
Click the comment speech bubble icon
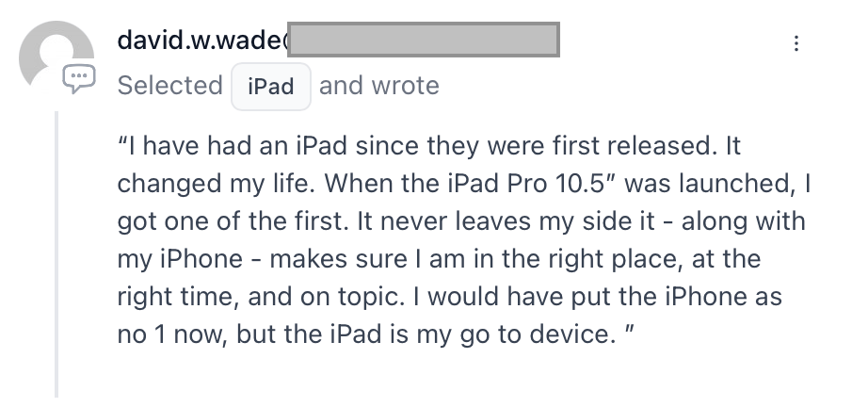coord(78,78)
